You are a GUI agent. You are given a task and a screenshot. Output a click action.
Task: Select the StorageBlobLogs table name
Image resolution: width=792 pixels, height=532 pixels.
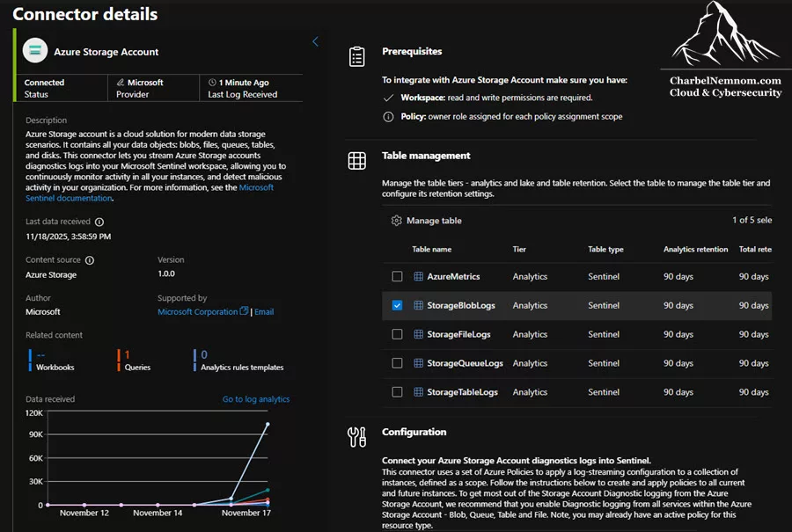461,305
